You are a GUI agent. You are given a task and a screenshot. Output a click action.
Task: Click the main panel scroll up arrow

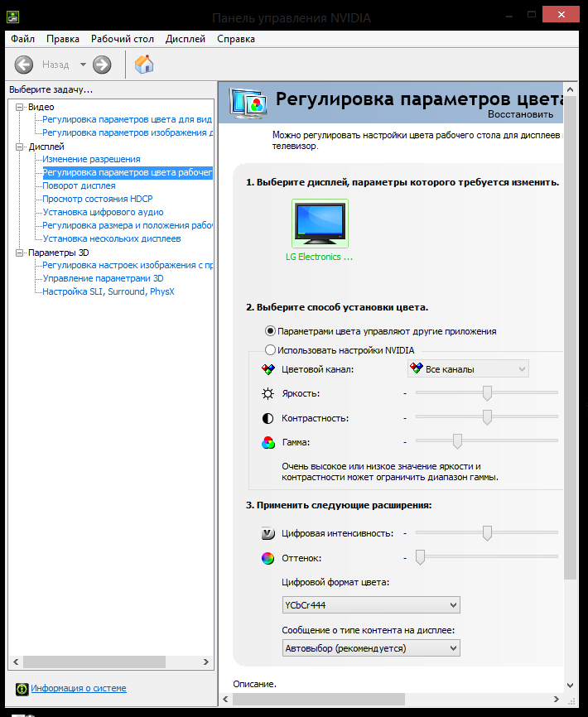point(570,89)
